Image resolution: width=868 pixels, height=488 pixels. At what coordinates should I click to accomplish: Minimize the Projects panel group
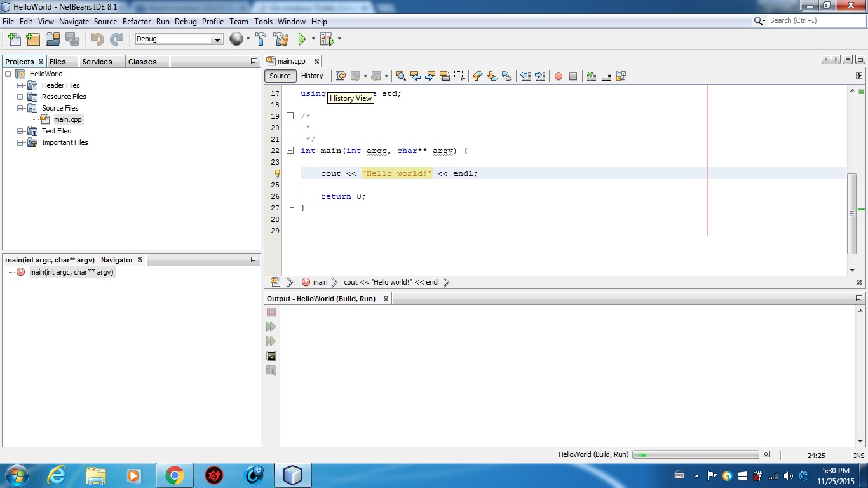pos(254,62)
